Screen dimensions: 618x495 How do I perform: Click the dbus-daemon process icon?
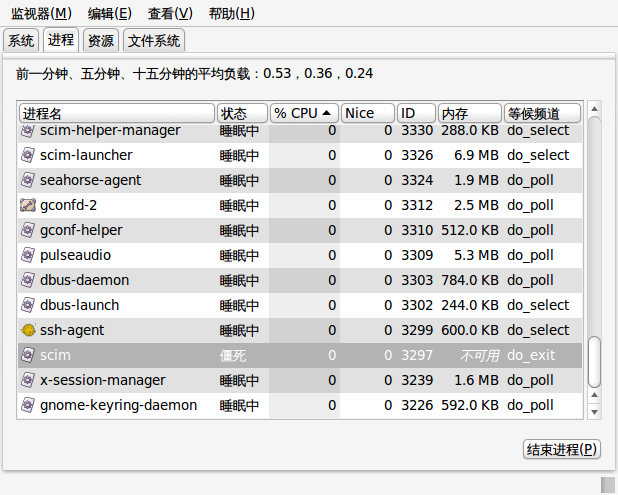click(28, 280)
